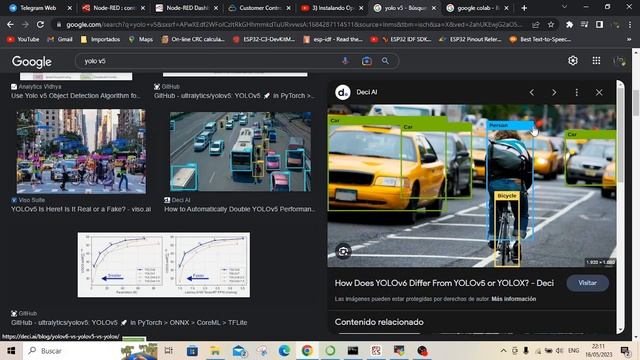Open Chrome three-dot menu
The image size is (640, 360).
coord(630,24)
